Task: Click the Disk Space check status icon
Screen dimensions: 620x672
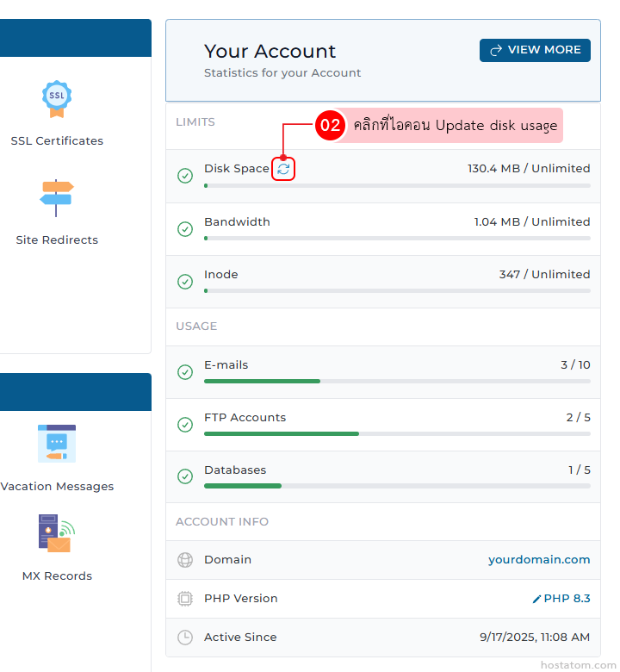Action: coord(185,176)
